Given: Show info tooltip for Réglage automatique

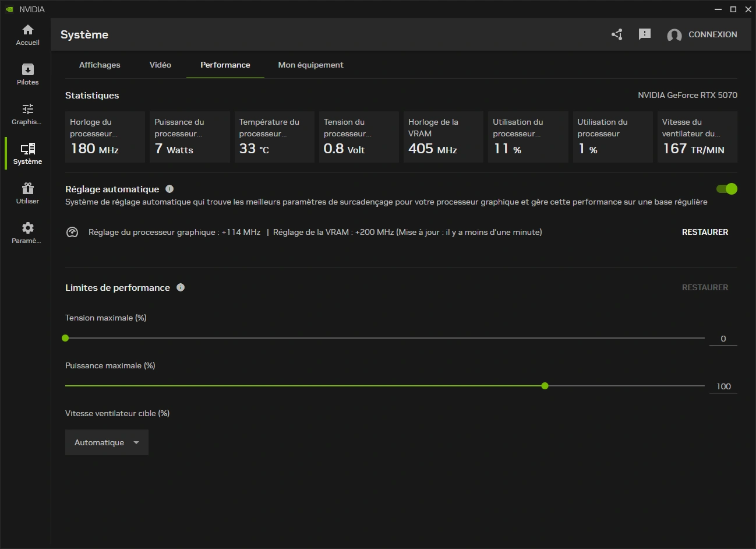Looking at the screenshot, I should tap(169, 189).
